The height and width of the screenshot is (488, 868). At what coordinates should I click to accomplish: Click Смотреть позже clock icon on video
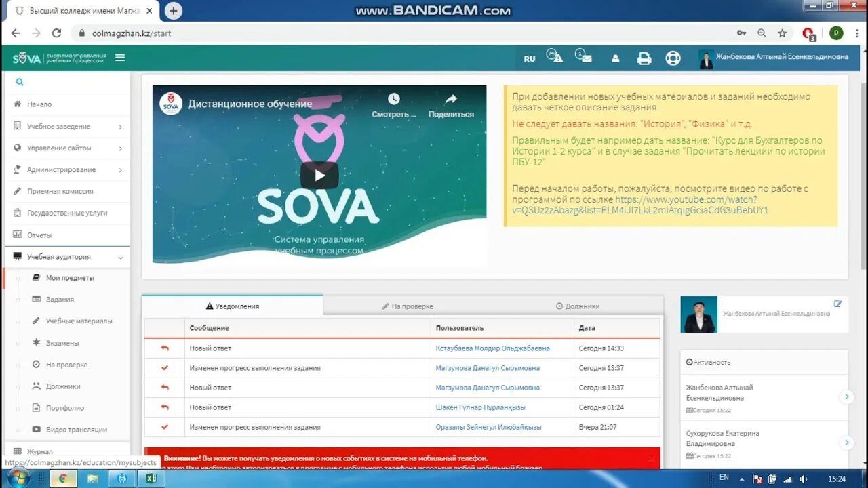coord(394,99)
